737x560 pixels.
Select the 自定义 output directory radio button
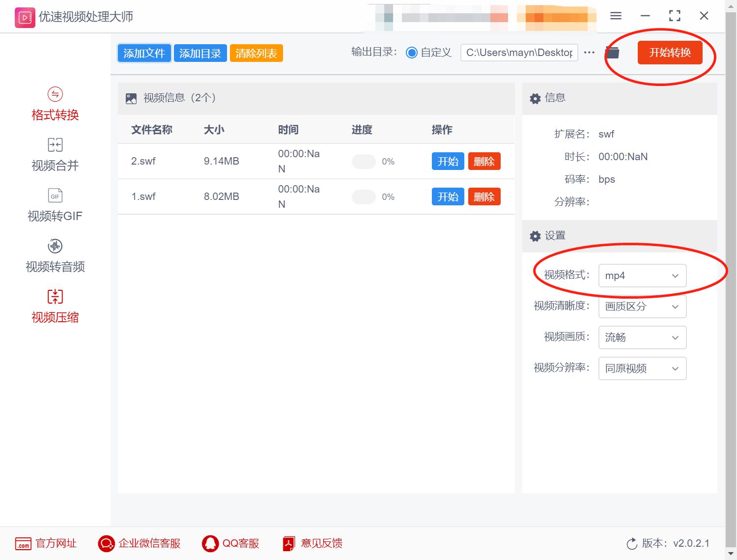coord(412,52)
